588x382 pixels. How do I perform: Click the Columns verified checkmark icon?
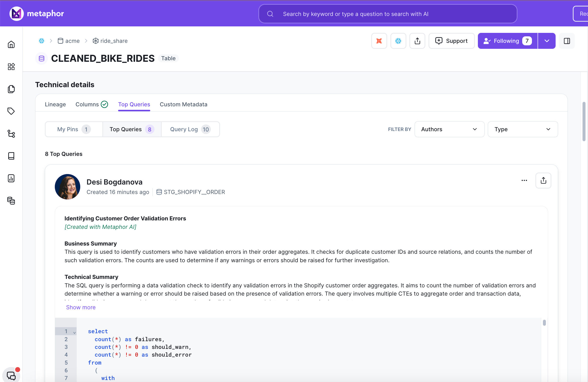pyautogui.click(x=104, y=104)
